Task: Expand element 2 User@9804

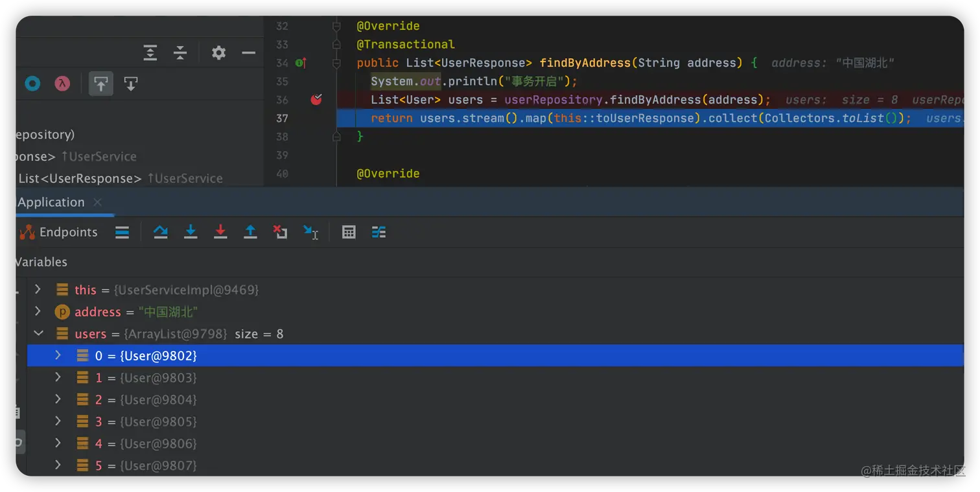Action: (x=58, y=399)
